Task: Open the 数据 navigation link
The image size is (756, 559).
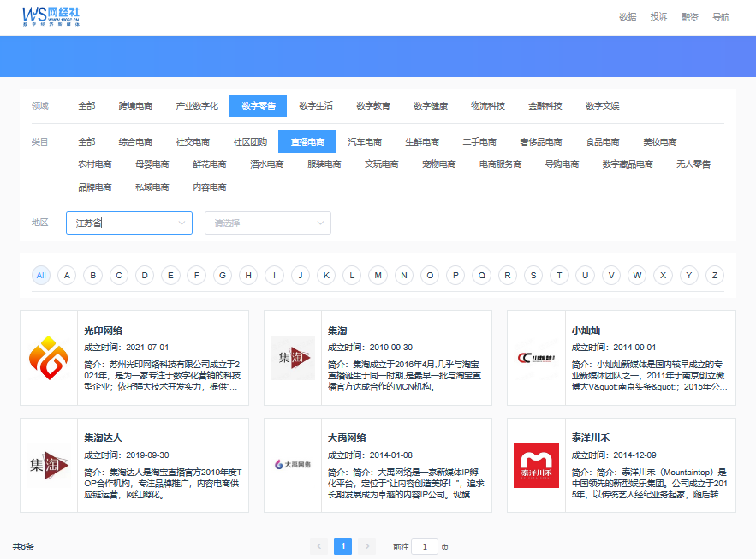Action: [x=628, y=17]
